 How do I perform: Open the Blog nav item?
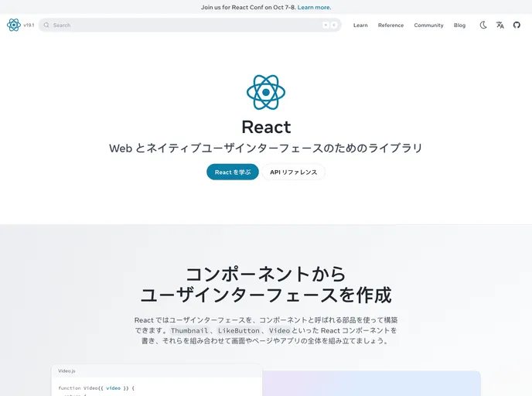point(459,25)
